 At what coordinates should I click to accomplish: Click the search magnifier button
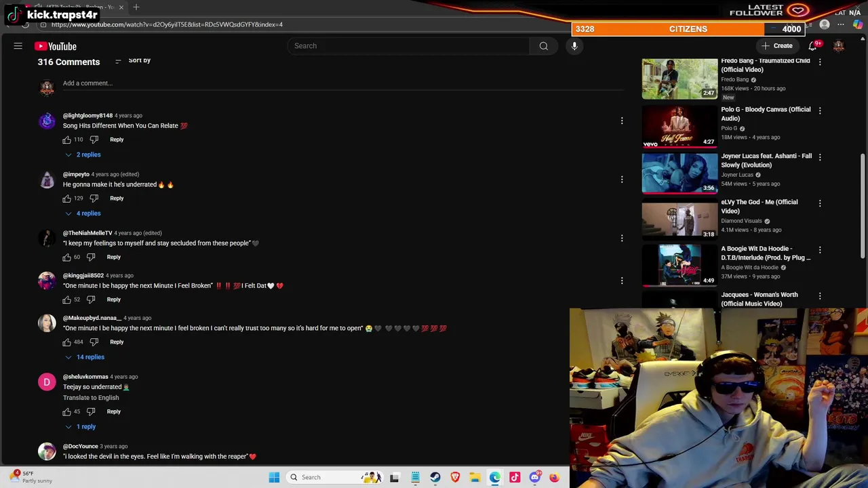[543, 46]
